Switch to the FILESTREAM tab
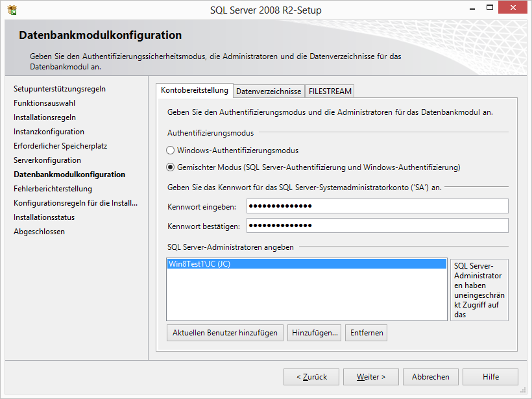The height and width of the screenshot is (399, 532). click(x=330, y=91)
